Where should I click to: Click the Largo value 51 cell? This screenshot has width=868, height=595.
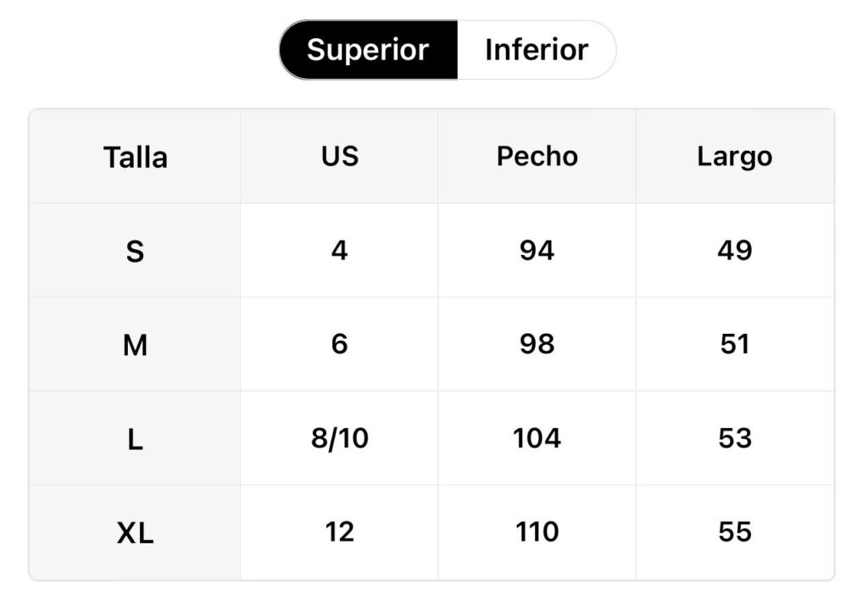tap(735, 344)
